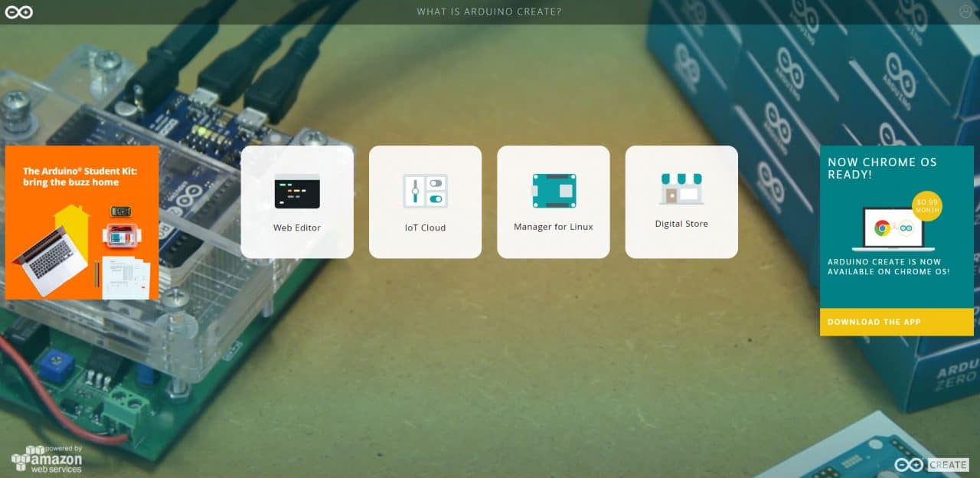Open the Web Editor label

[297, 228]
